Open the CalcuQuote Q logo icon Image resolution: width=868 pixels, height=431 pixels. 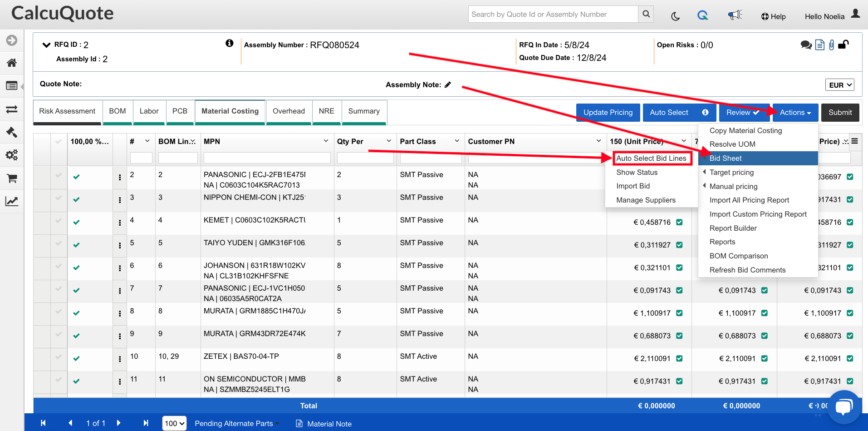click(703, 15)
